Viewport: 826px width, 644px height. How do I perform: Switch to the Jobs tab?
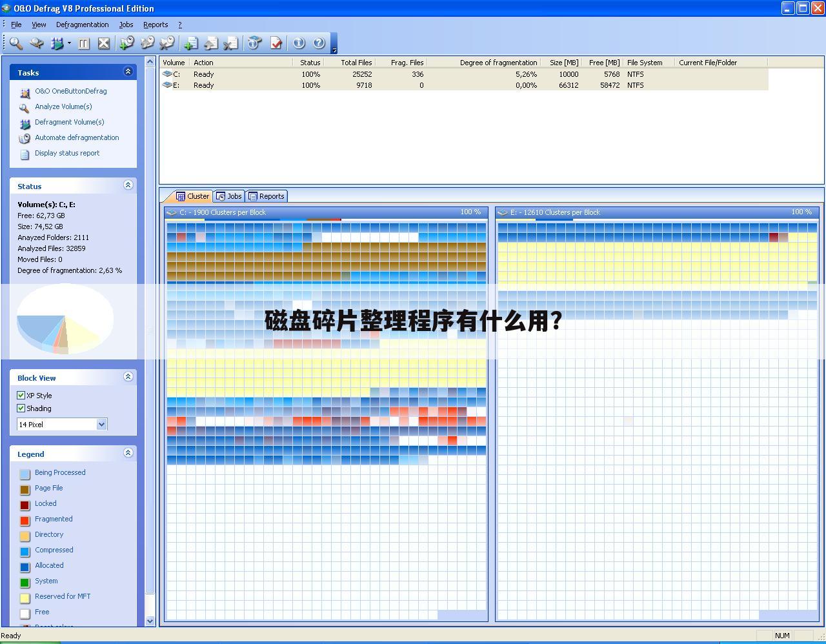(229, 196)
